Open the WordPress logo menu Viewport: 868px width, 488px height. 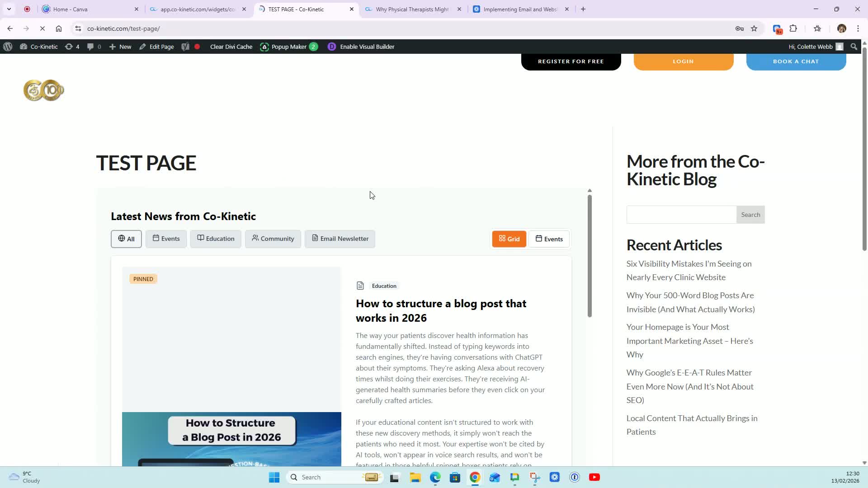pos(8,47)
